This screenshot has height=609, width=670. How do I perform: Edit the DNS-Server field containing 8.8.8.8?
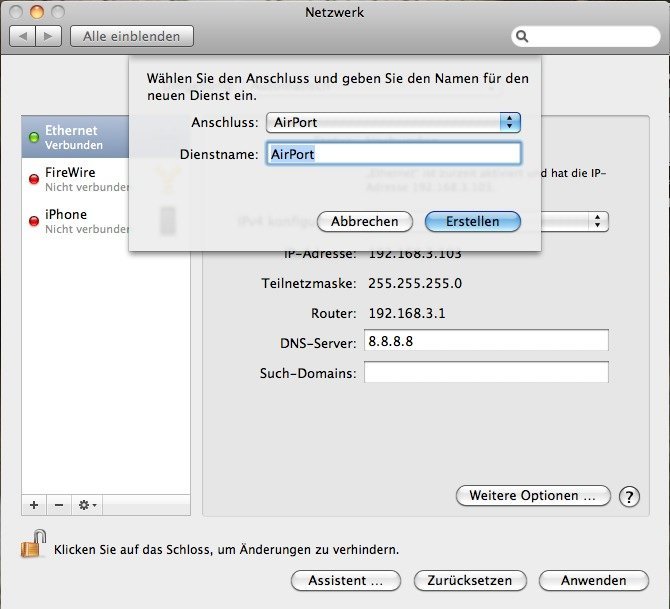486,341
